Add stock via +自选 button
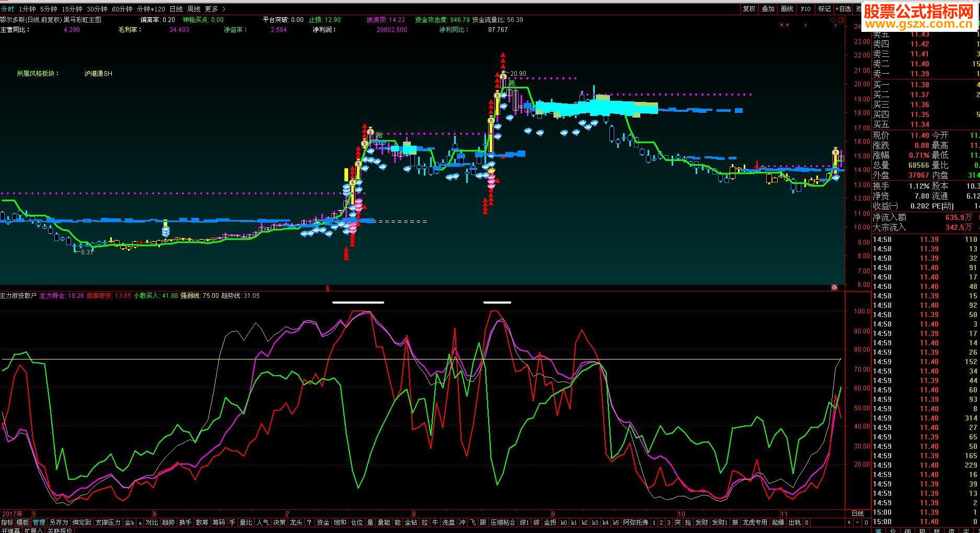 (843, 9)
